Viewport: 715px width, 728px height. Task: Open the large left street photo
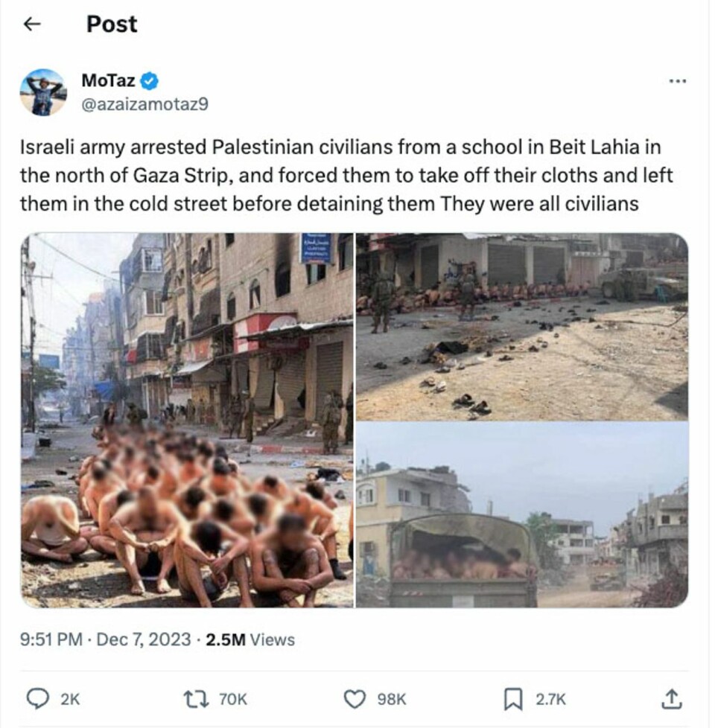click(x=187, y=420)
